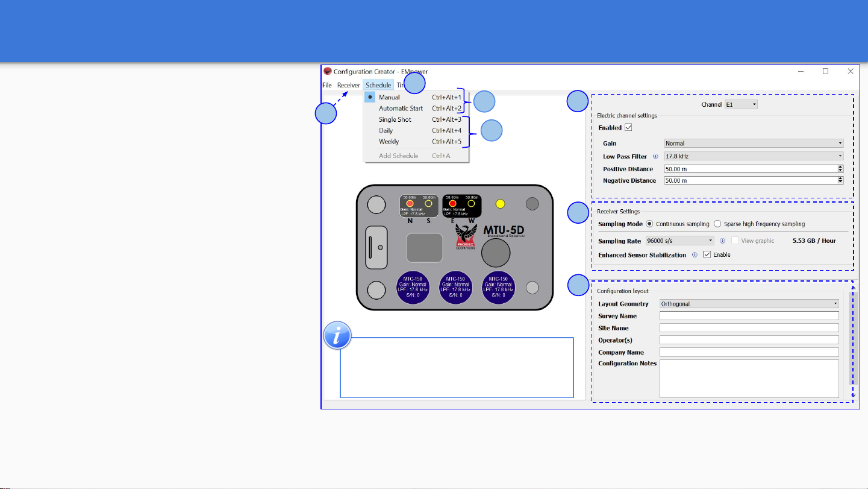Viewport: 868px width, 489px height.
Task: Click the solid yellow indicator on receiver
Action: click(x=499, y=204)
